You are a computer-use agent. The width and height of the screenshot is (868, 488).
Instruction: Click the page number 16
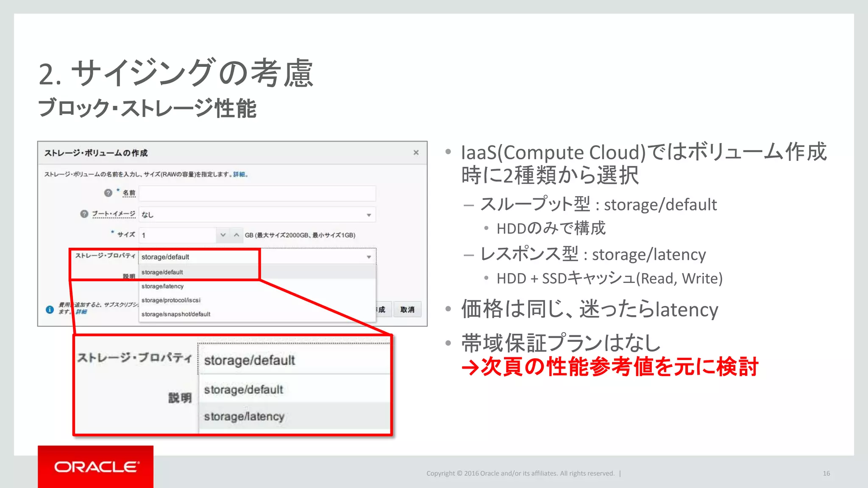pyautogui.click(x=826, y=474)
